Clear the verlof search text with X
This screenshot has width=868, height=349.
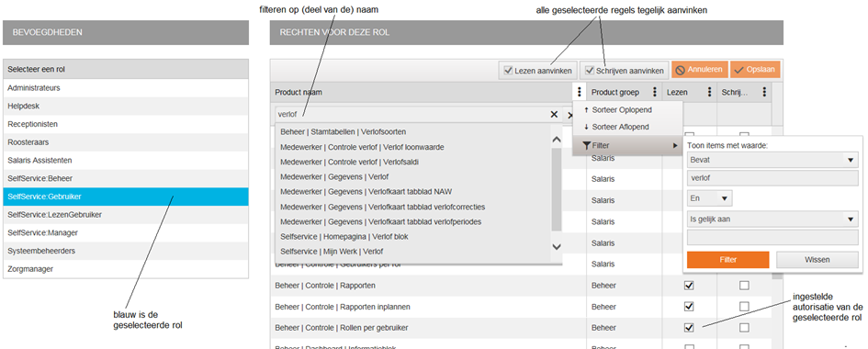(554, 115)
